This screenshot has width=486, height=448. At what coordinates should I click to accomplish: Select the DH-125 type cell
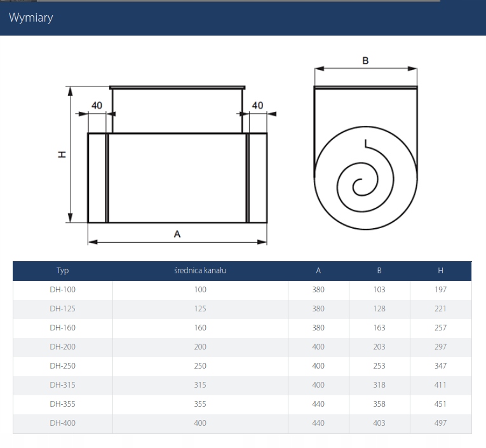point(63,309)
